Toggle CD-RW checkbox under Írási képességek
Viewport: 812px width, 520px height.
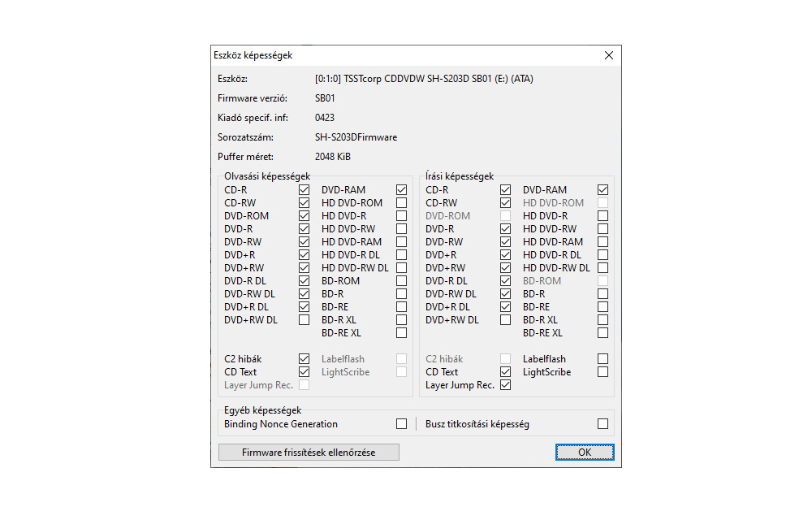[505, 203]
